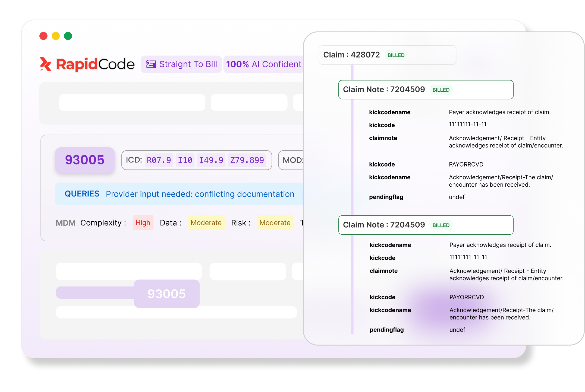
Task: Click the 100% AI Confident badge
Action: point(263,64)
